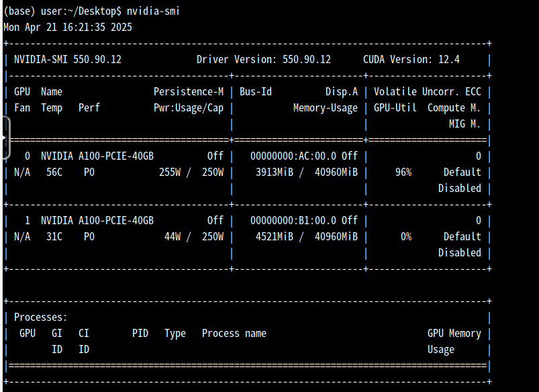Image resolution: width=539 pixels, height=392 pixels.
Task: Click bus ID '00000000:AC:00.0'
Action: 293,156
